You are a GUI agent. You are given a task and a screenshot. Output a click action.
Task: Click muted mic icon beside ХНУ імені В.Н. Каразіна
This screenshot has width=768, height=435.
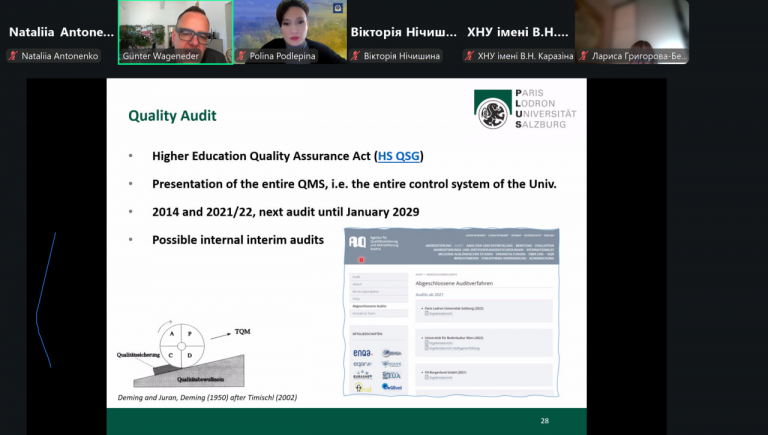pyautogui.click(x=470, y=56)
